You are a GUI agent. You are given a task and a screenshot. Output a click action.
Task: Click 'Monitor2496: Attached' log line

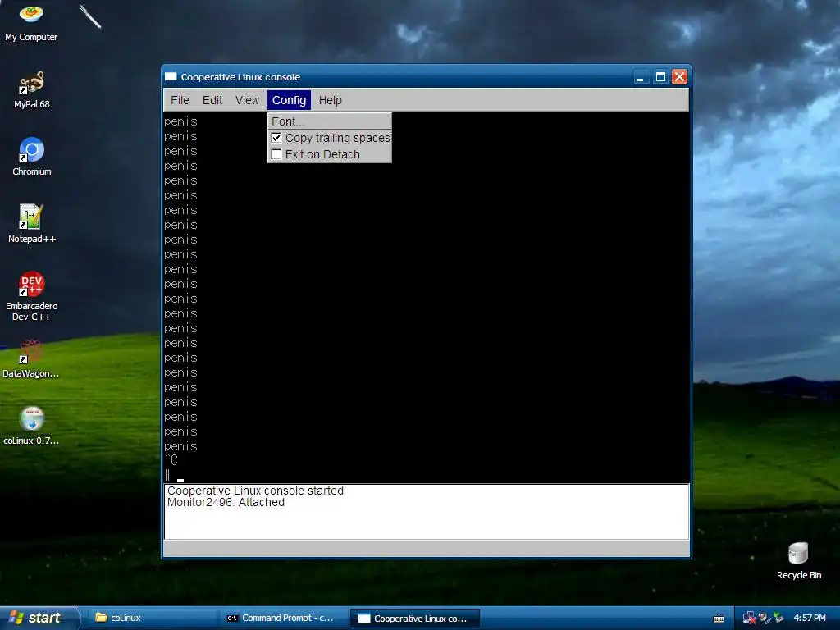click(x=226, y=503)
